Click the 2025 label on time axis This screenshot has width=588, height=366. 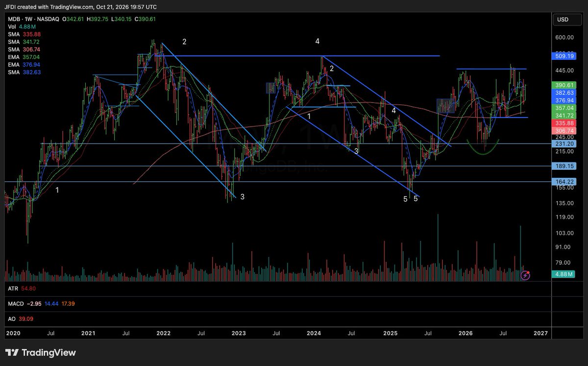click(x=390, y=334)
